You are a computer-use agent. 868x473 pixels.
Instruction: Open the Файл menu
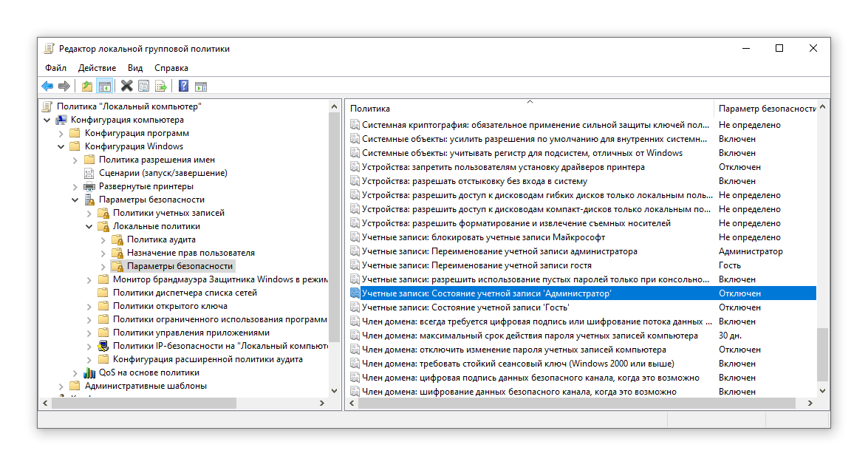click(56, 67)
